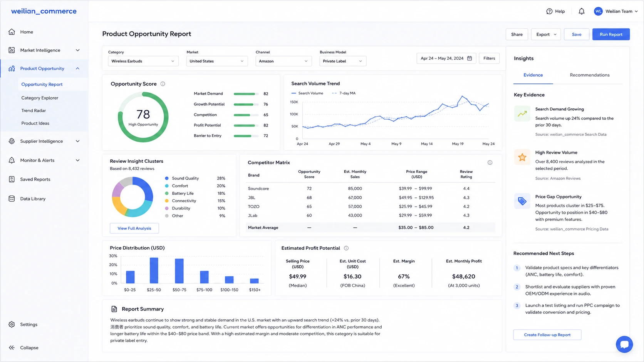Click Estimated Profit Potential info icon
644x362 pixels.
346,248
